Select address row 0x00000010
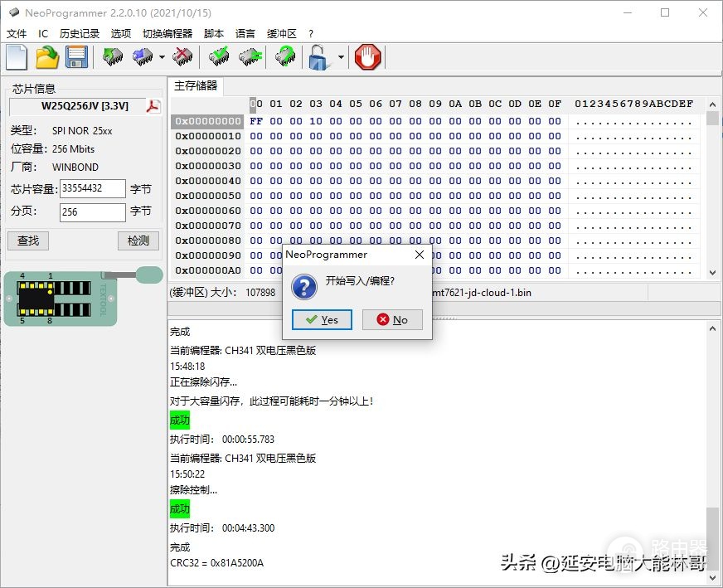This screenshot has width=723, height=588. pyautogui.click(x=208, y=136)
